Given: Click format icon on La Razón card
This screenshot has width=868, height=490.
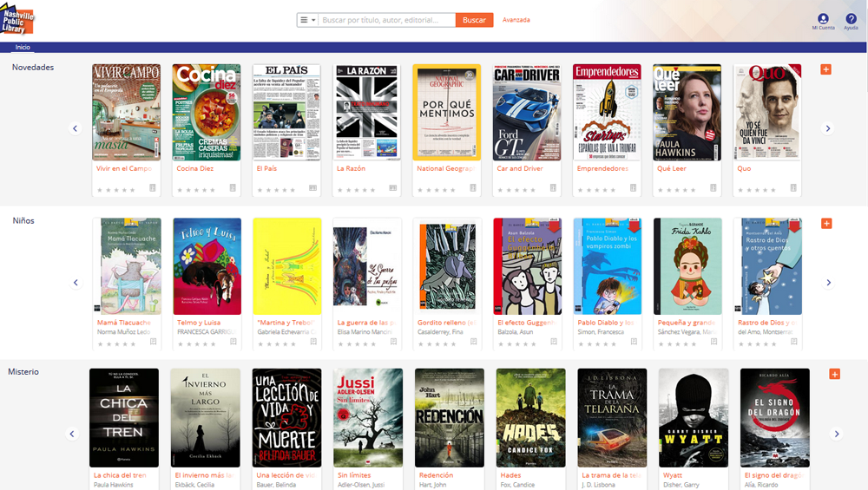Looking at the screenshot, I should pyautogui.click(x=393, y=188).
